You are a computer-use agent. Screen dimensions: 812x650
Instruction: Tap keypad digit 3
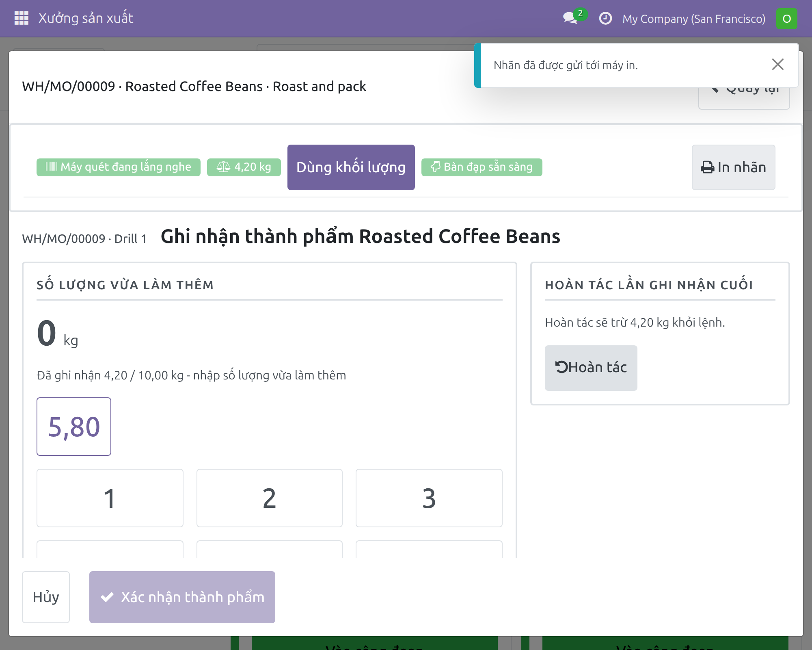pos(429,498)
